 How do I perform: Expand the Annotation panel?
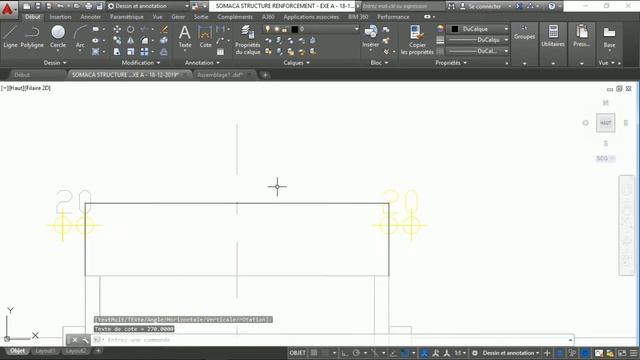pyautogui.click(x=202, y=62)
